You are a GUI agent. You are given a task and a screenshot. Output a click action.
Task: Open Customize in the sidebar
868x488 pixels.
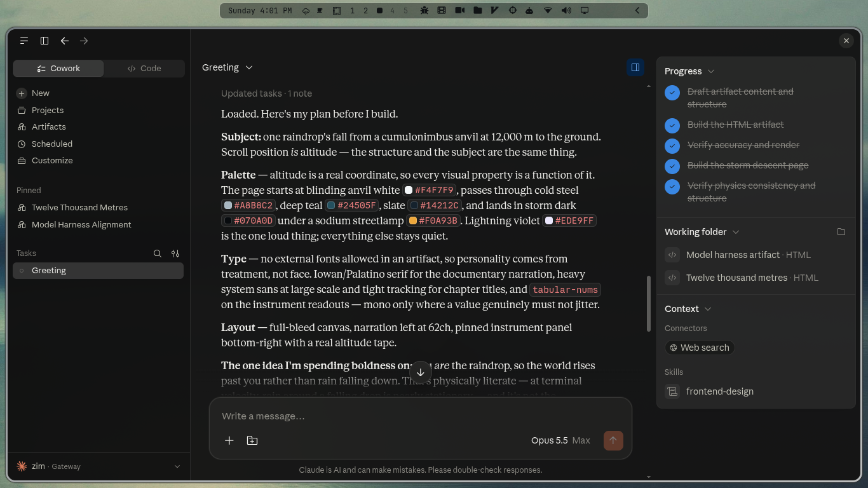click(98, 160)
